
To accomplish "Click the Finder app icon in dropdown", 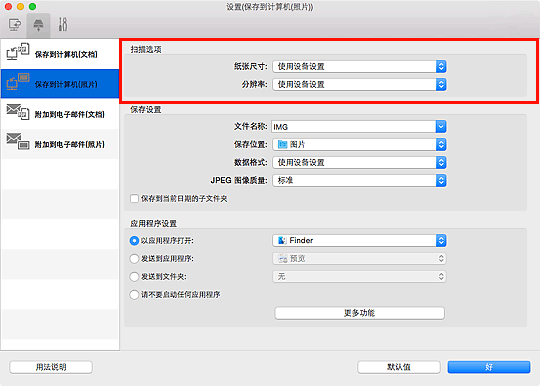I will [282, 240].
